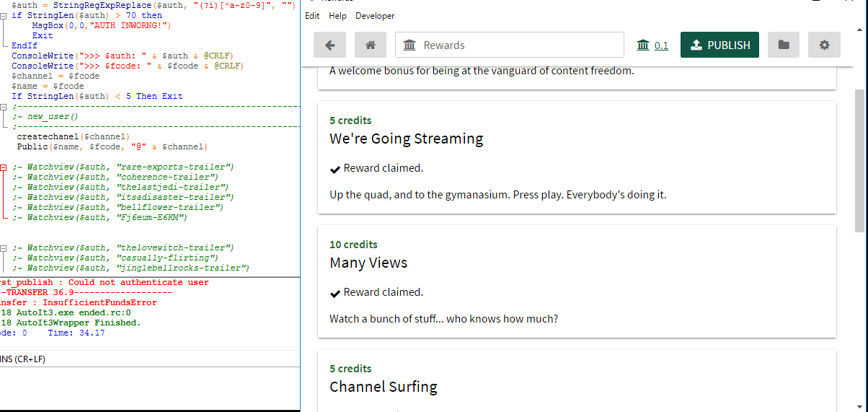Click the If StringLen($auth) < 5 line
This screenshot has width=868, height=412.
(x=97, y=96)
